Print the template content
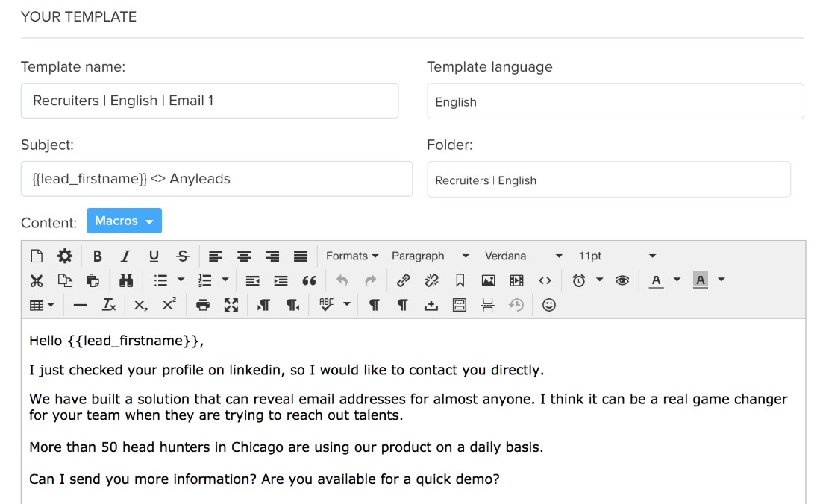The image size is (817, 504). [202, 305]
